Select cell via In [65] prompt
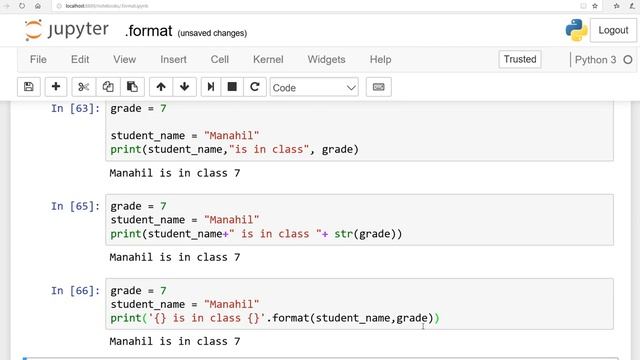This screenshot has height=360, width=640. (76, 207)
